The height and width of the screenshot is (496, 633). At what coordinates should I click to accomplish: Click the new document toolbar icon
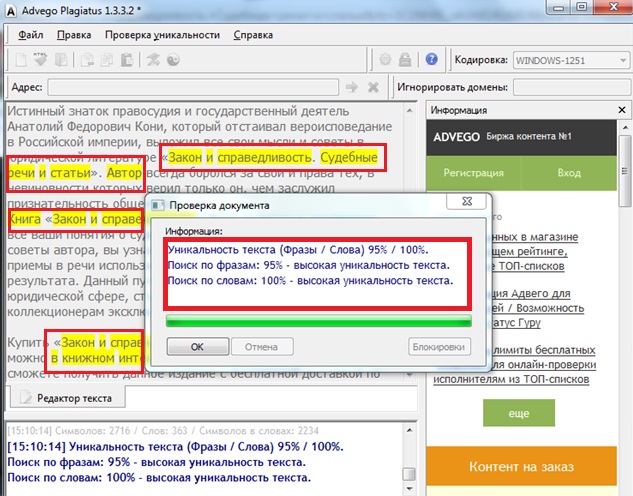(21, 60)
